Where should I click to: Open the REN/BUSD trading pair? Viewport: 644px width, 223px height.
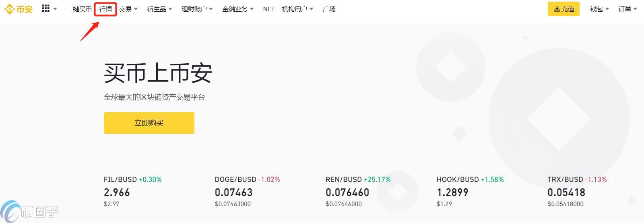tap(344, 179)
